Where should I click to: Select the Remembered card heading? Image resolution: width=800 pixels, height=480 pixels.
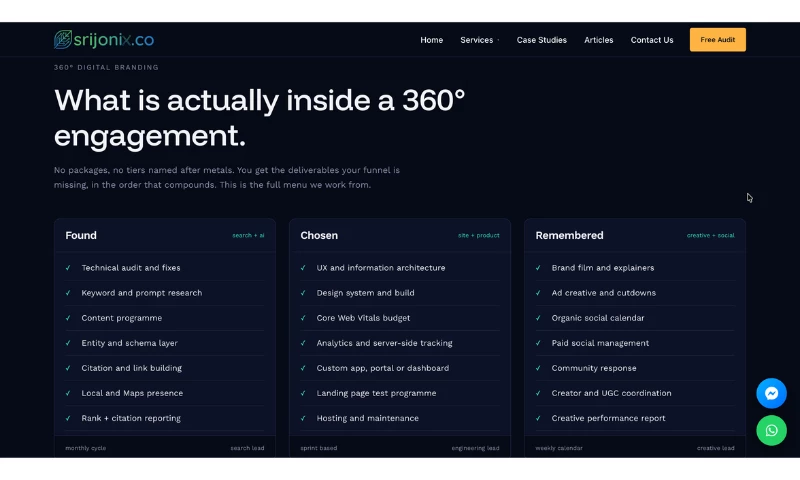569,235
